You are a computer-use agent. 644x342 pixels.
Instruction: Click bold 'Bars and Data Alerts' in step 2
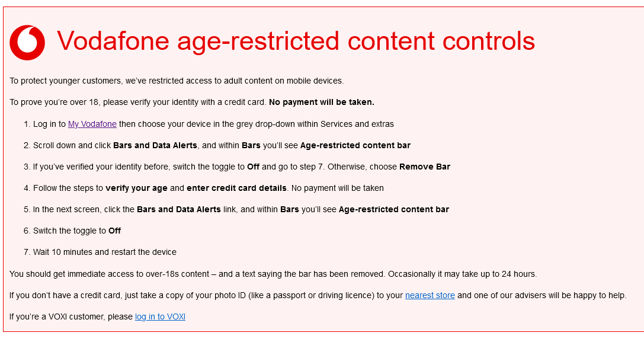pyautogui.click(x=155, y=146)
